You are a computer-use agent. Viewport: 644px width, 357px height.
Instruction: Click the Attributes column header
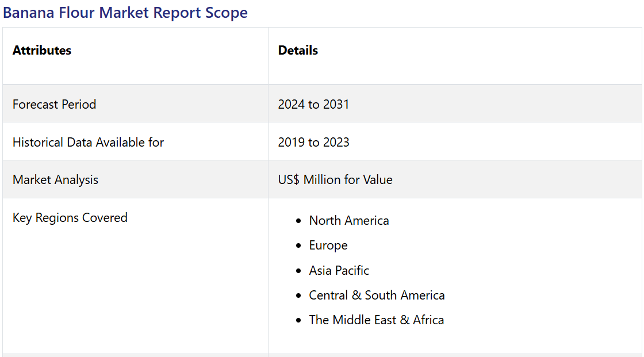(42, 51)
